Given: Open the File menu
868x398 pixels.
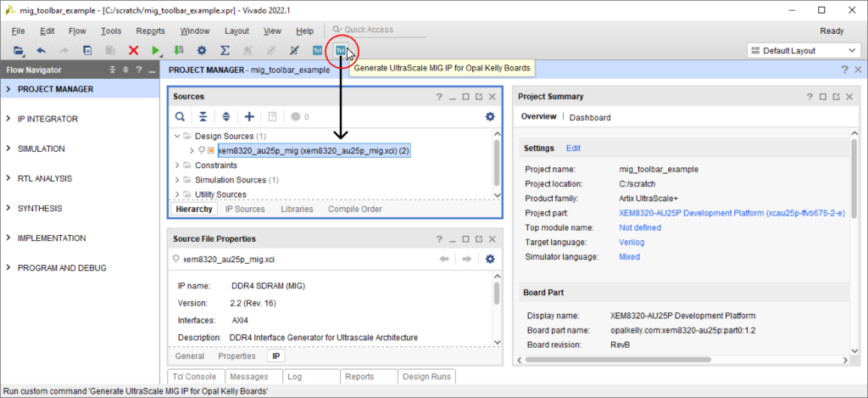Looking at the screenshot, I should coord(19,31).
